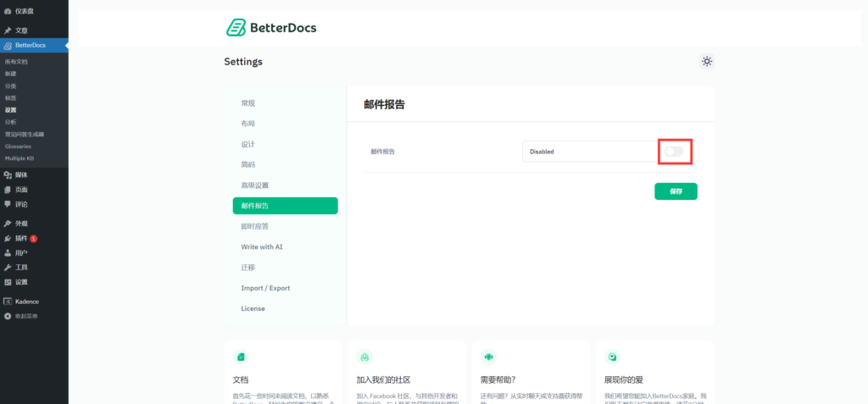The image size is (868, 404).
Task: Open Analytics submenu item
Action: (10, 122)
